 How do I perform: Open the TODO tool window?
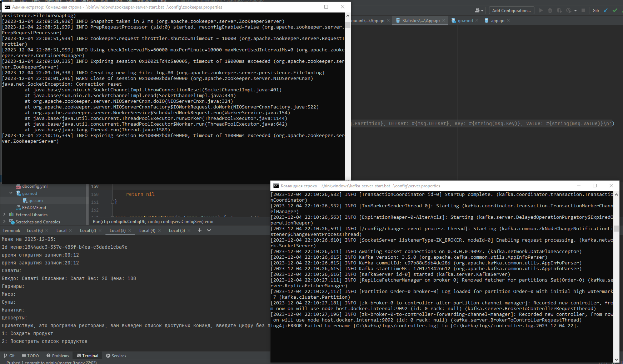tap(30, 356)
